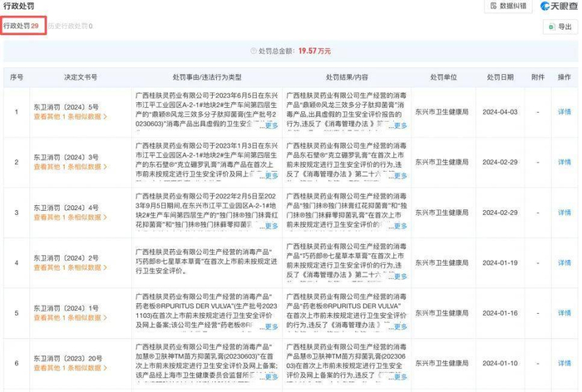Screen dimensions: 582x392
Task: Click the help icon beside 处罚总金额
Action: [254, 51]
